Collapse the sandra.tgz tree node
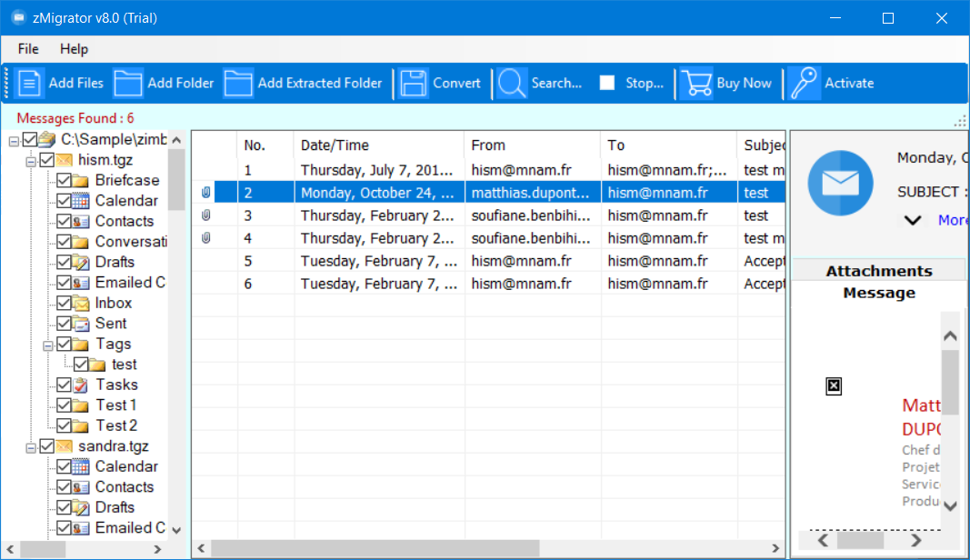The height and width of the screenshot is (560, 970). [30, 448]
